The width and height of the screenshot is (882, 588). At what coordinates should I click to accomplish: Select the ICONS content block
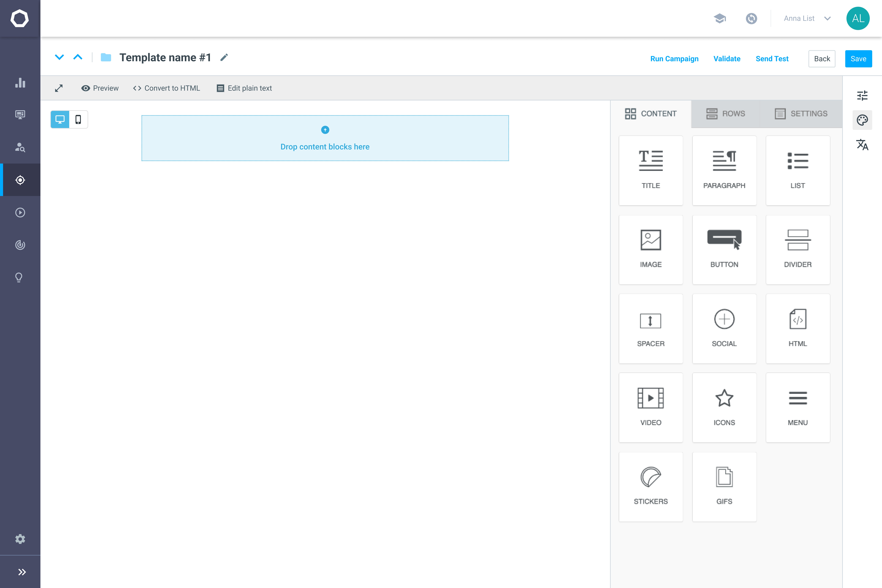pyautogui.click(x=724, y=408)
